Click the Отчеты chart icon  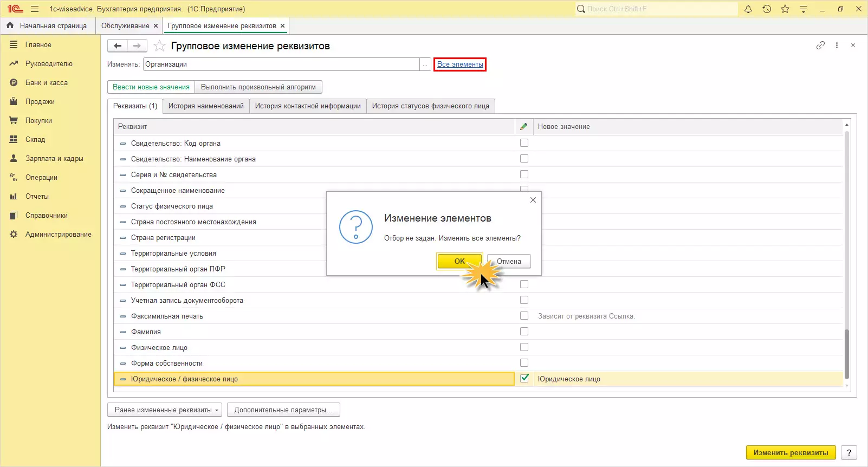pos(14,197)
